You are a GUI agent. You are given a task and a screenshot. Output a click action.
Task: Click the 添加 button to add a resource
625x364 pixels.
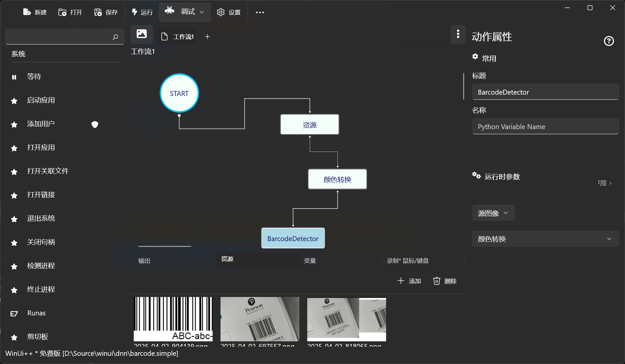409,281
